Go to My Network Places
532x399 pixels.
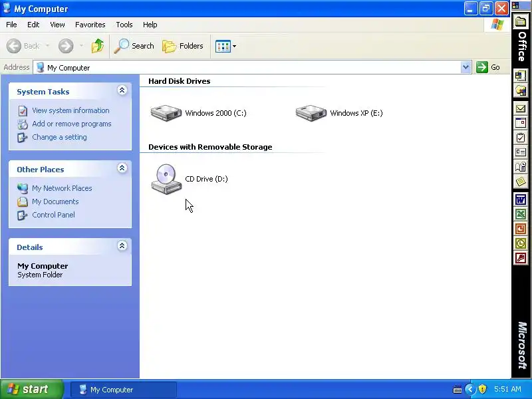pyautogui.click(x=62, y=188)
